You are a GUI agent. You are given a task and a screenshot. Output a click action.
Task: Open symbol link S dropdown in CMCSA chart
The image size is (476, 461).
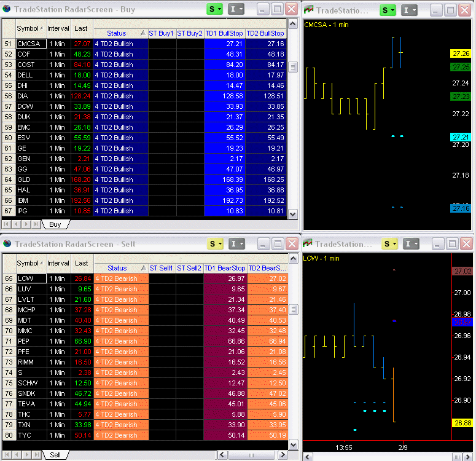pos(388,10)
